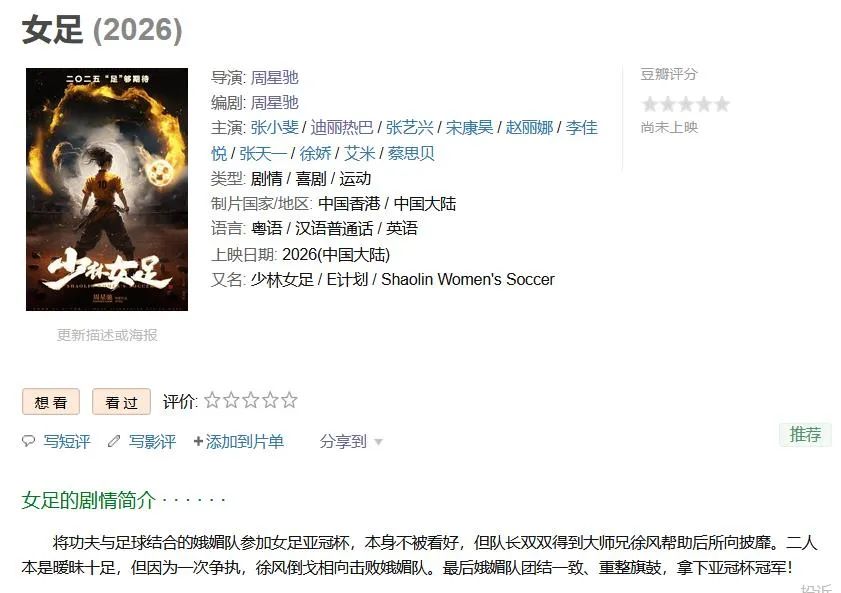Rate the movie two stars
This screenshot has height=593, width=841.
click(232, 400)
